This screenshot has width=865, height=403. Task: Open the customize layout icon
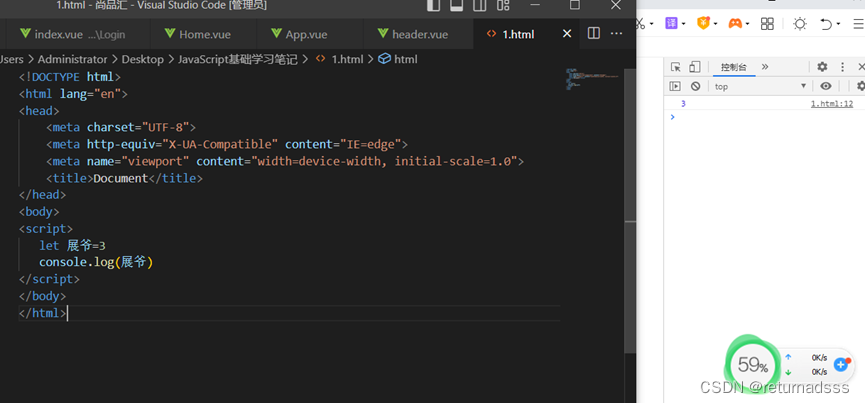pos(503,6)
